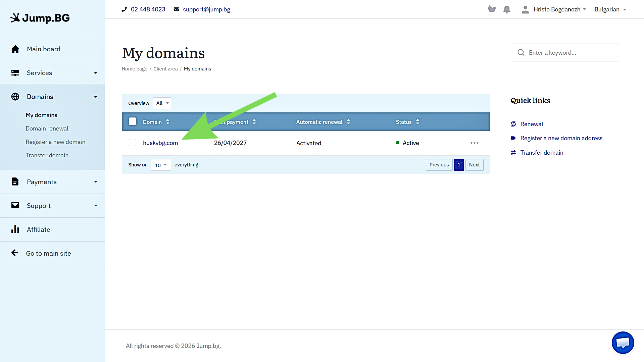Open the huskybg.com domain link
The width and height of the screenshot is (644, 362).
[x=160, y=143]
